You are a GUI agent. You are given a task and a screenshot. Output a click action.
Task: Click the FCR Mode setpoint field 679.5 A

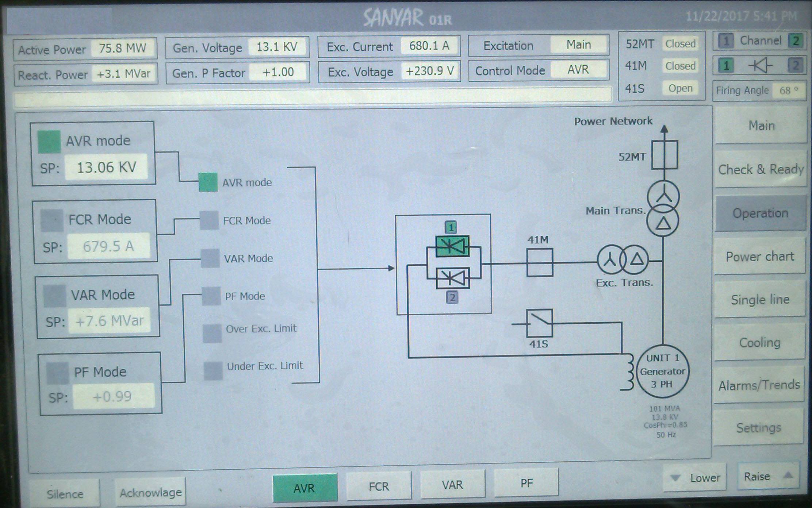pyautogui.click(x=108, y=246)
